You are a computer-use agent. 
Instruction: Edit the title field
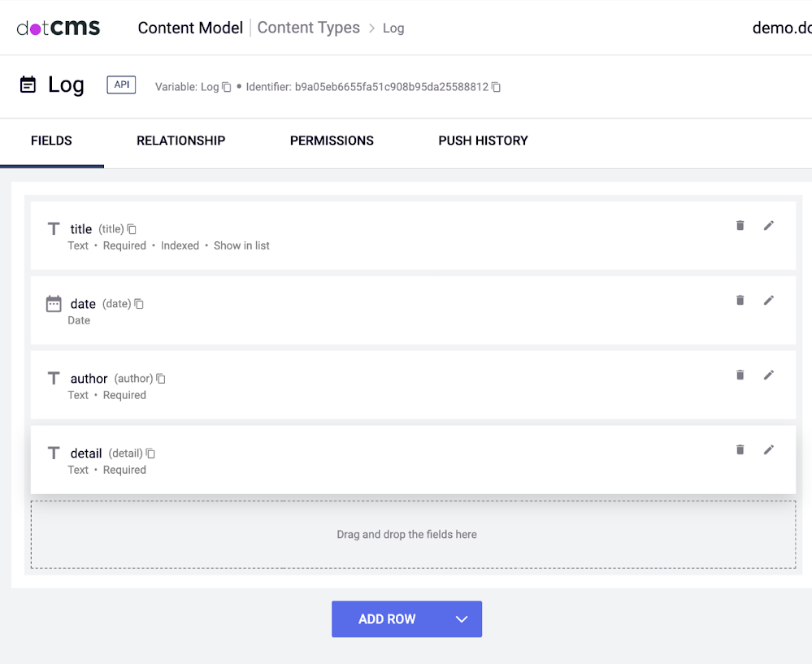click(769, 226)
